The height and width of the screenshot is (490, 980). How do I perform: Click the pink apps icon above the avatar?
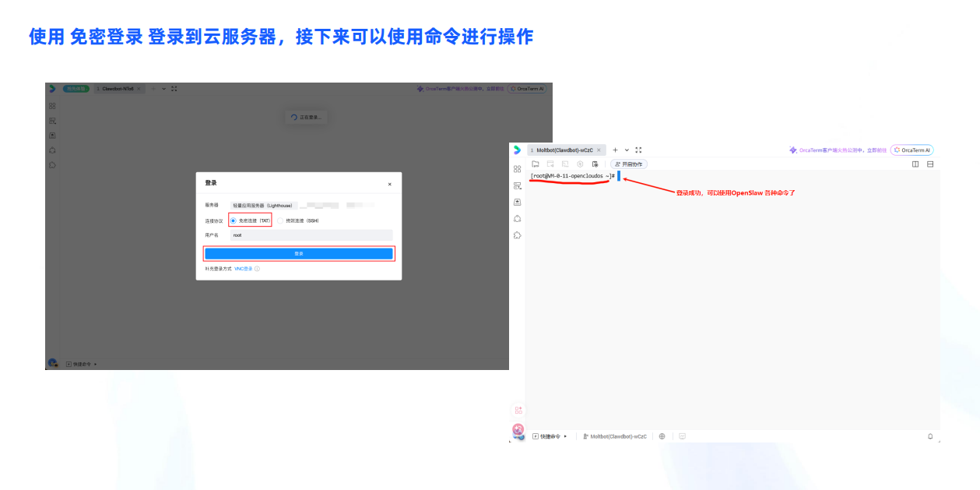(x=518, y=410)
